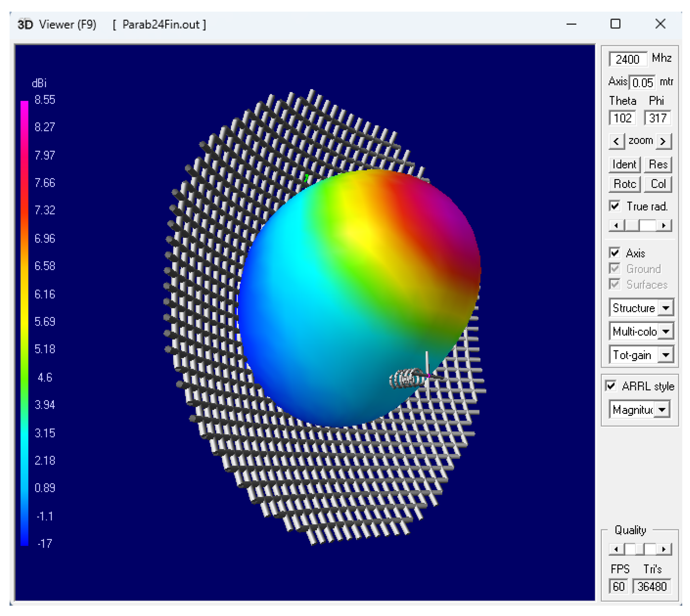Disable the ARRL style checkbox

pyautogui.click(x=610, y=386)
